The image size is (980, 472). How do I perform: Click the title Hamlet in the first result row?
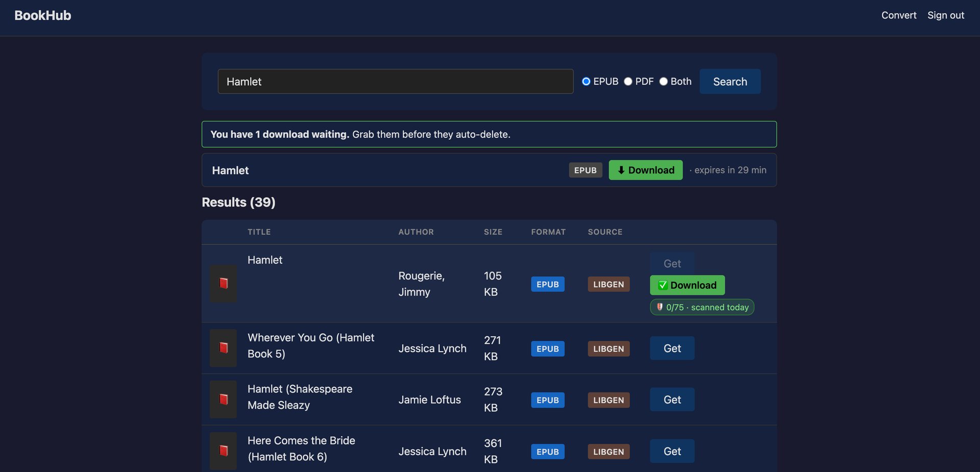coord(265,260)
